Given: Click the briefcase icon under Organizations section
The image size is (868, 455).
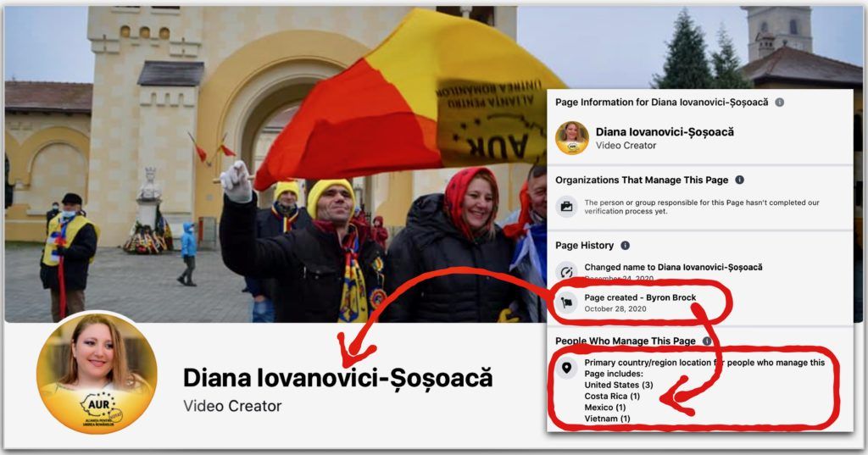Looking at the screenshot, I should point(566,207).
